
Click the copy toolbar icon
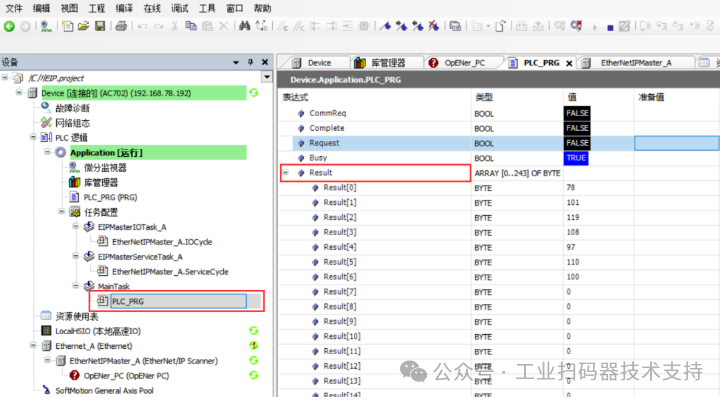191,26
